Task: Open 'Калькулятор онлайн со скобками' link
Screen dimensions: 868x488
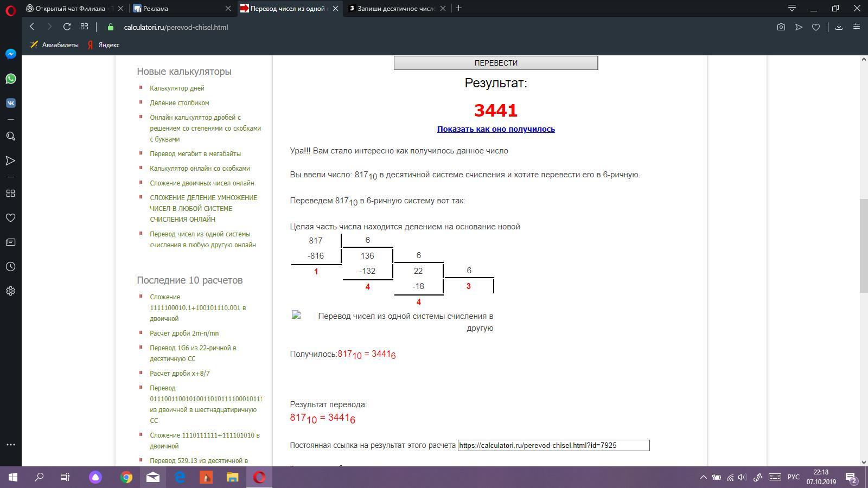Action: coord(200,168)
